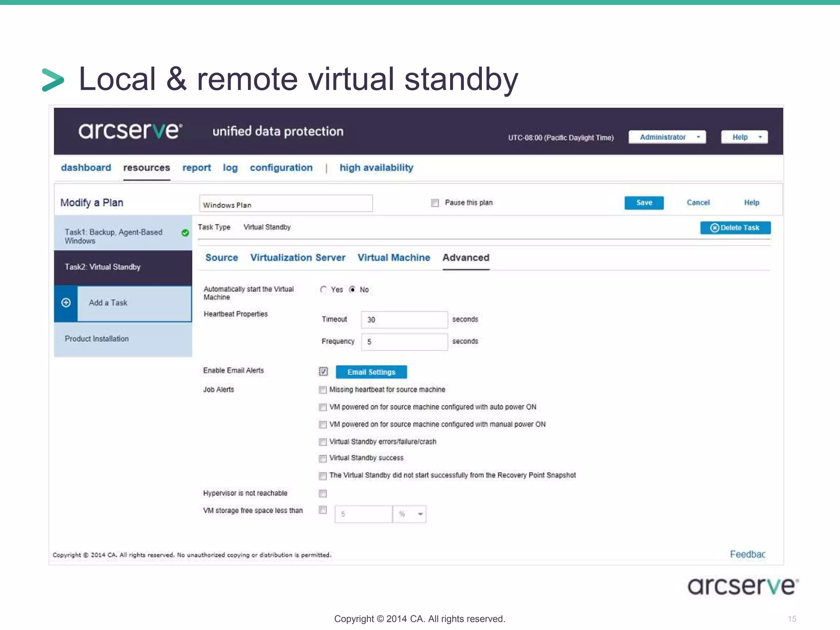Select the Advanced tab
The width and height of the screenshot is (840, 630).
[466, 258]
